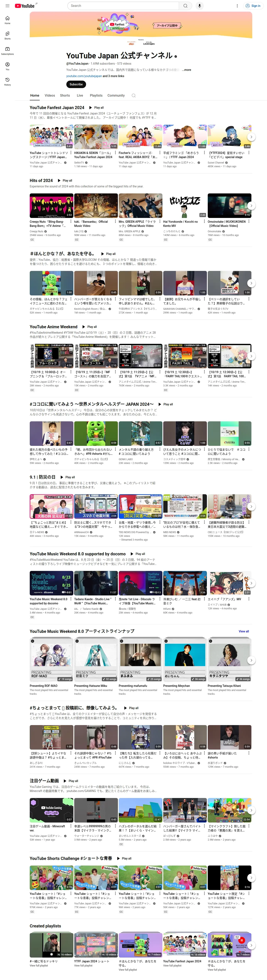Subscribe to YouTube Japan channel
267x980 pixels.
click(76, 85)
